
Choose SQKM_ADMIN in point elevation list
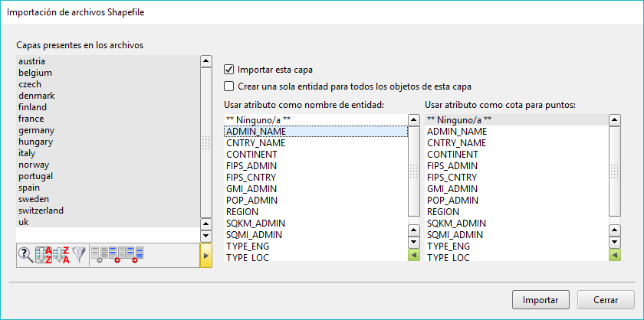click(x=517, y=224)
